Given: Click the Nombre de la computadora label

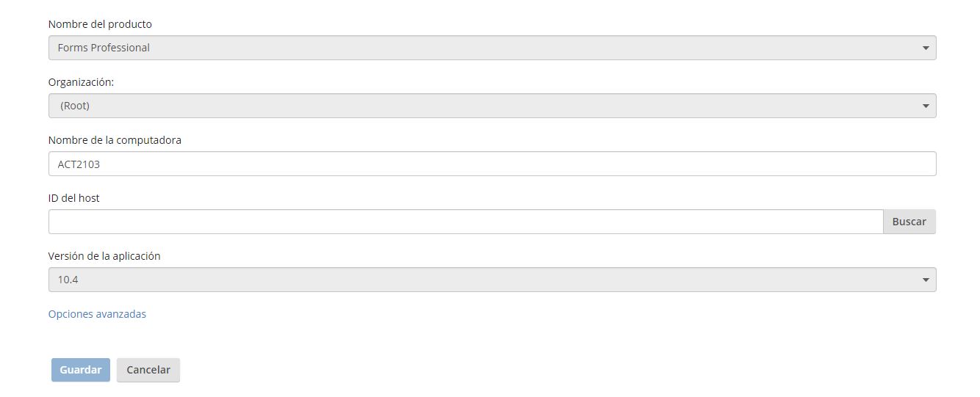Looking at the screenshot, I should pos(115,140).
